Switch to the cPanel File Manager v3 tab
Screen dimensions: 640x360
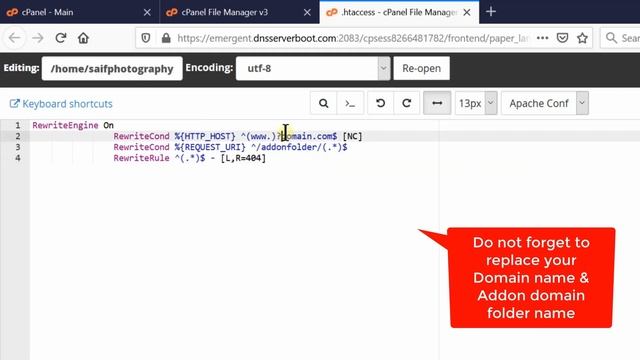click(239, 12)
